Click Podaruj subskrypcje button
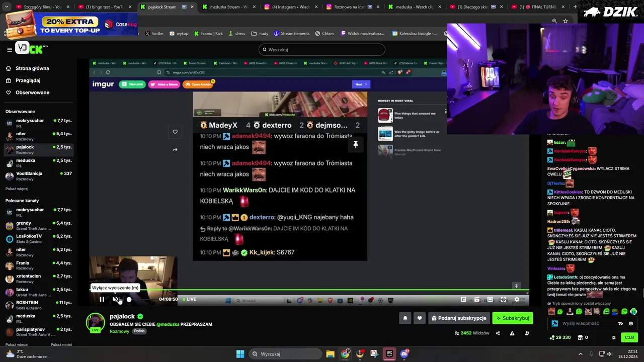This screenshot has height=362, width=644. (459, 318)
